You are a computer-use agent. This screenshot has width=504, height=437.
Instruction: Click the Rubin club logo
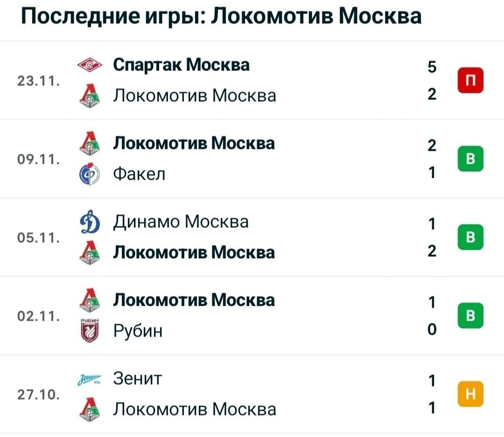pyautogui.click(x=90, y=331)
